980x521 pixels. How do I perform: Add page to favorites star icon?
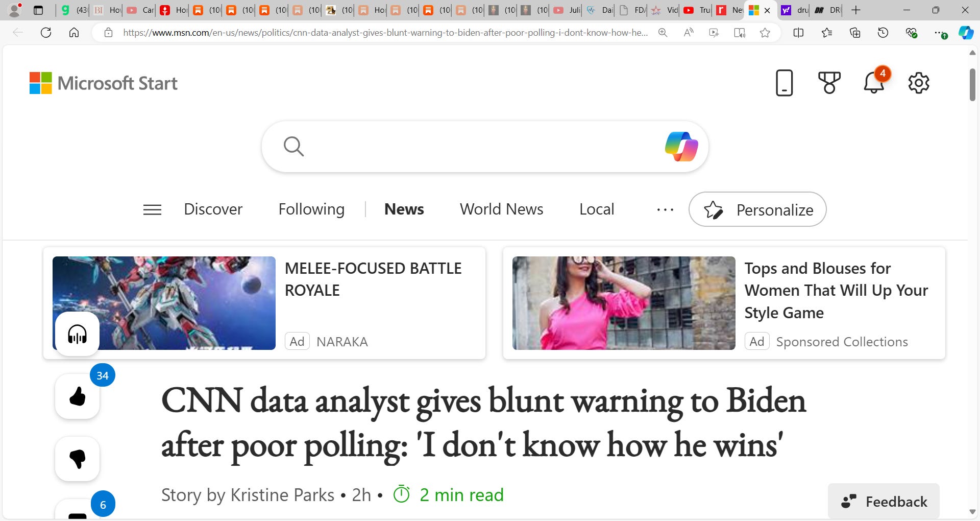(x=765, y=33)
